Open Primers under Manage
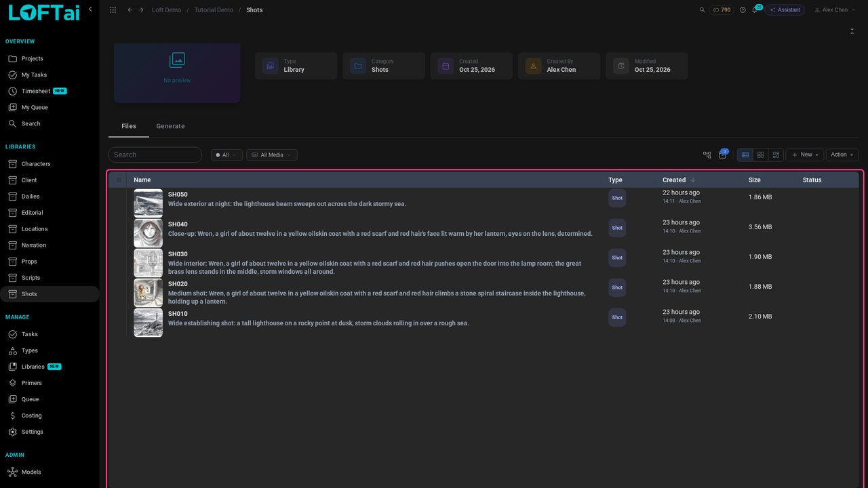Image resolution: width=868 pixels, height=488 pixels. point(50,383)
